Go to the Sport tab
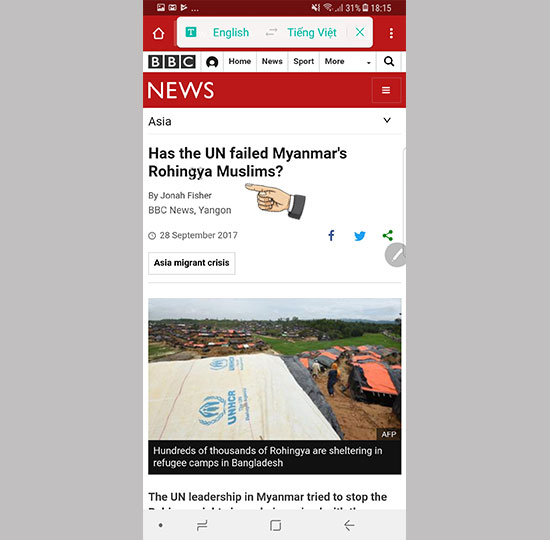The image size is (550, 540). (x=303, y=61)
